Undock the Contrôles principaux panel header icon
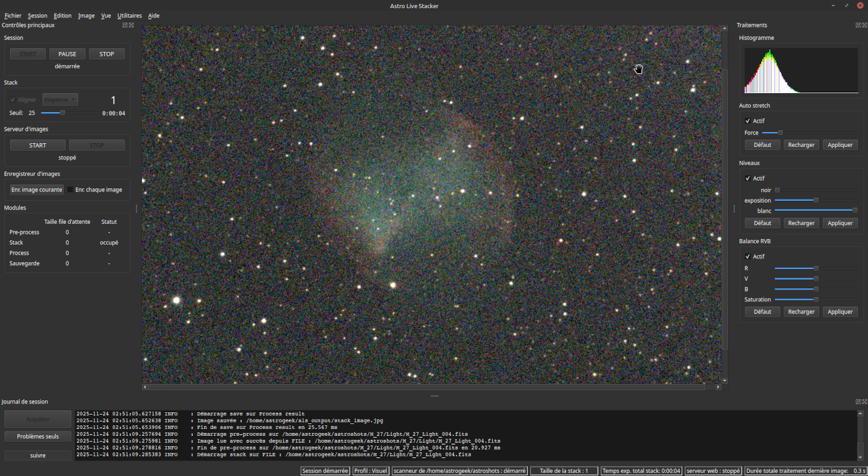 coord(125,25)
